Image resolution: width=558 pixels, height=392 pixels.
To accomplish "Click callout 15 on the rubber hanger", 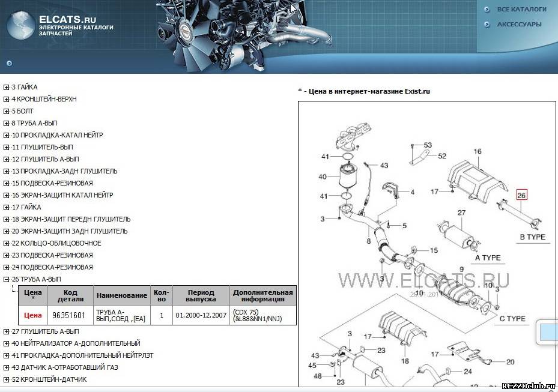I will [434, 250].
